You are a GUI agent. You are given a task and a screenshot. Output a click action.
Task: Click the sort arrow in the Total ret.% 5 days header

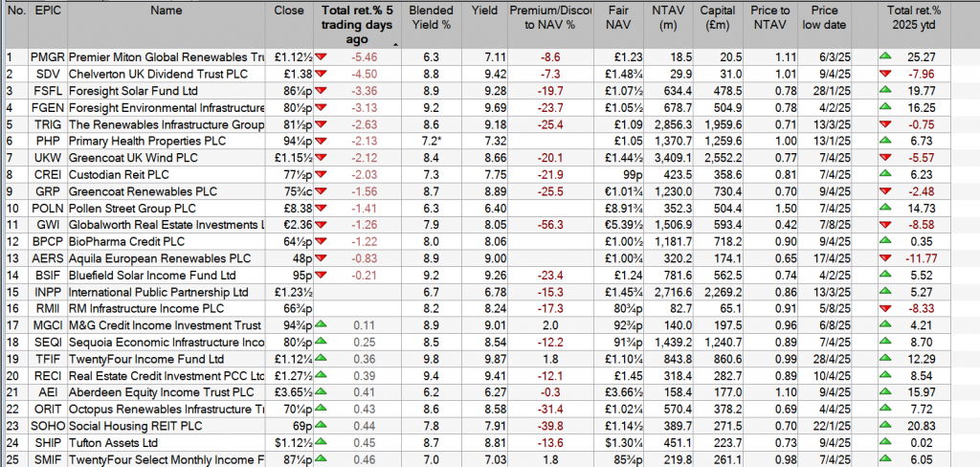point(395,45)
